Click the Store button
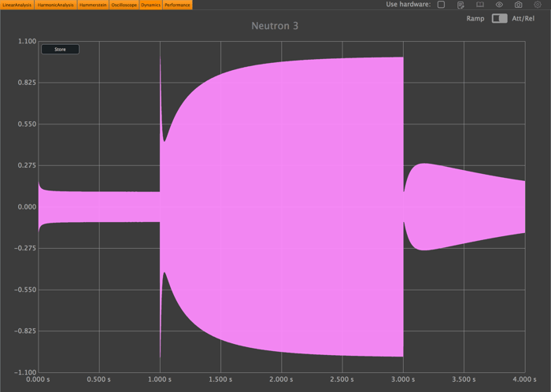551x392 pixels. (60, 49)
